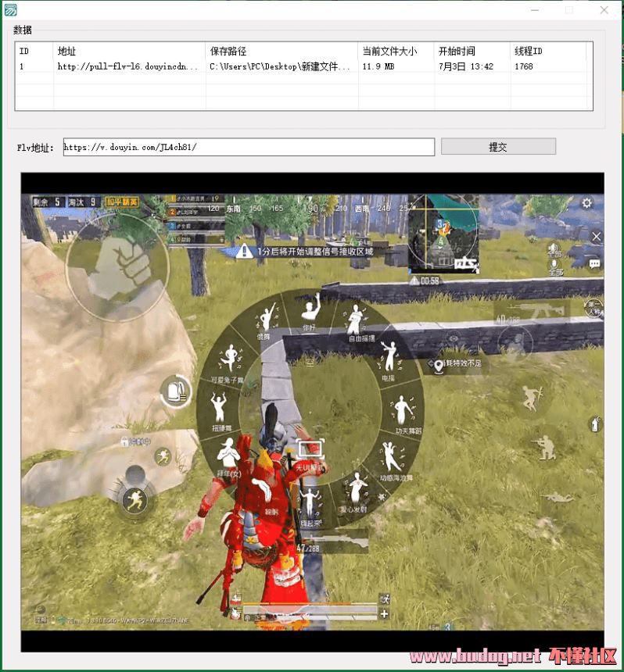Tap the crouch kneeling soldier icon

point(545,449)
